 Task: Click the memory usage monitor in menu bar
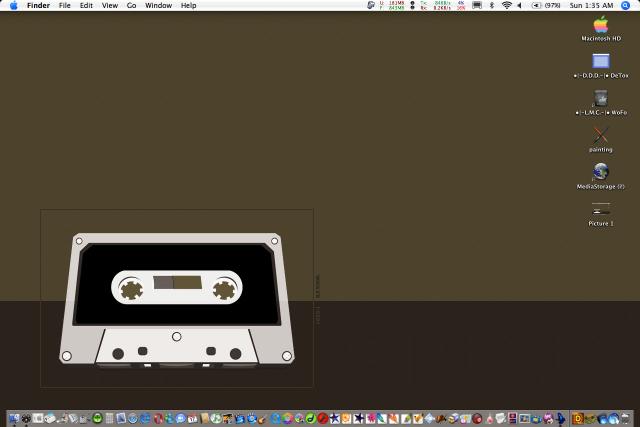(x=392, y=5)
